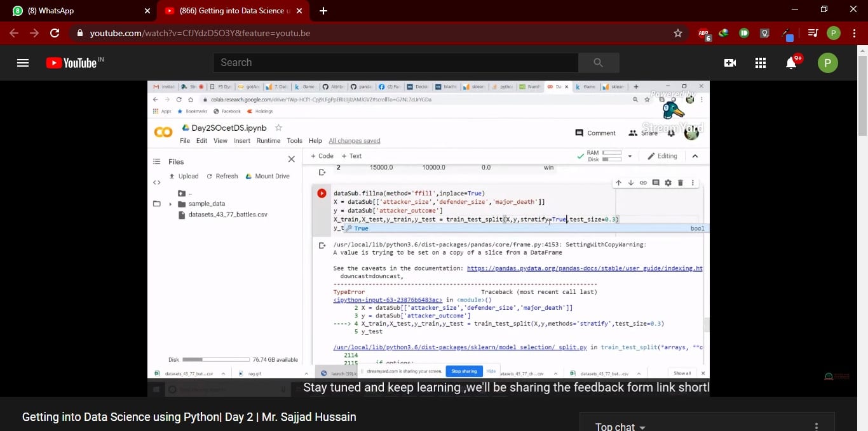Image resolution: width=868 pixels, height=431 pixels.
Task: Hide the StreamYard screen-sharing bar
Action: tap(491, 371)
